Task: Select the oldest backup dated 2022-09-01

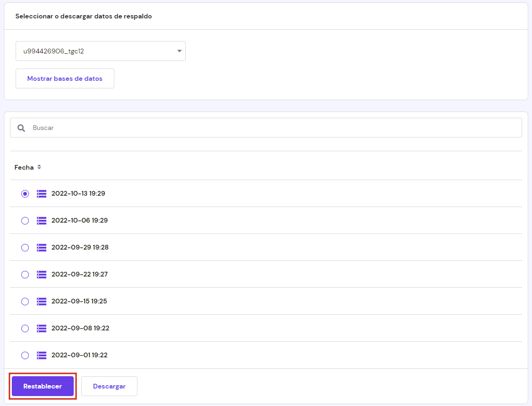Action: pyautogui.click(x=25, y=355)
